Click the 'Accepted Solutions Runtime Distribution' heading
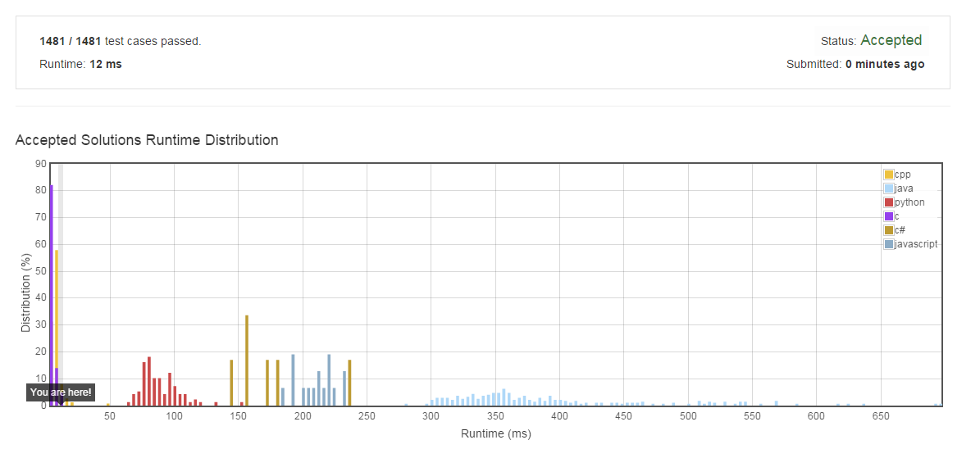 point(147,140)
